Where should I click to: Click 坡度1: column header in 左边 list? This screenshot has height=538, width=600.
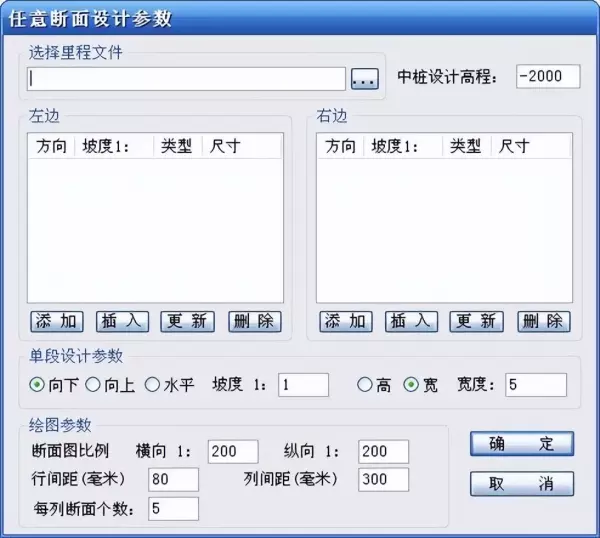114,146
